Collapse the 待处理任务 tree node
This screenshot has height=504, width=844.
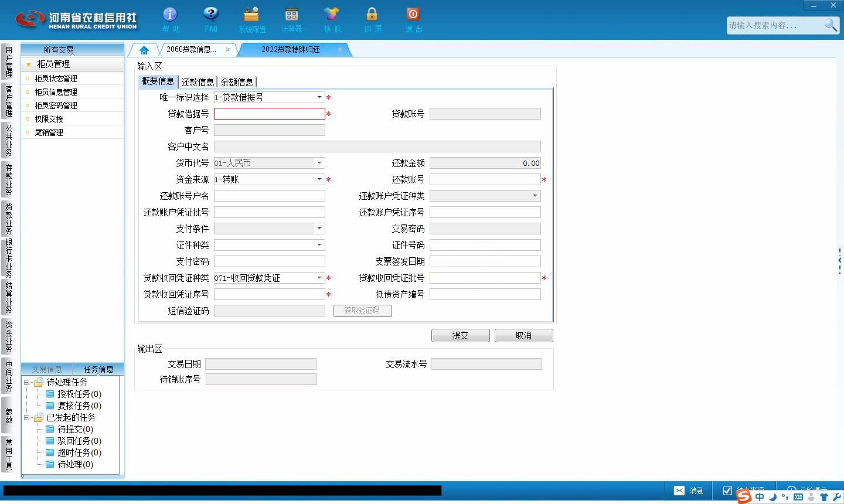[x=26, y=382]
